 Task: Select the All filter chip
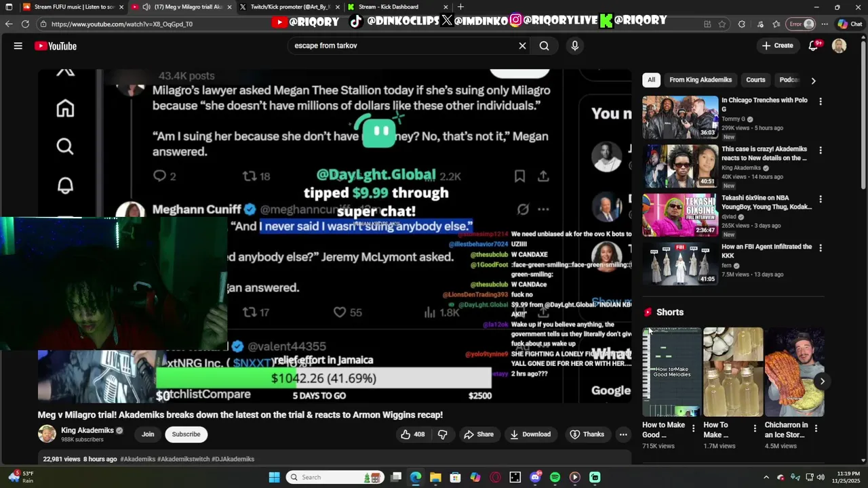pos(651,80)
